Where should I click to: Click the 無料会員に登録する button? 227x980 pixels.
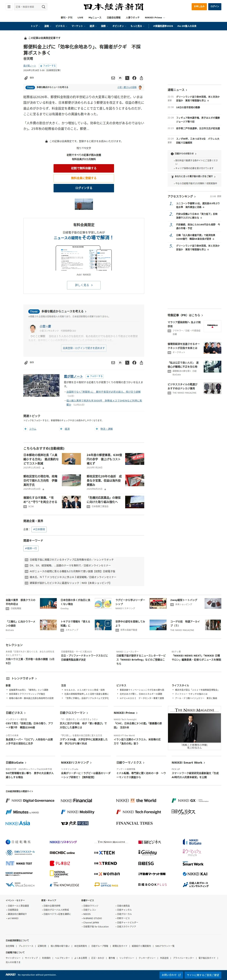coord(84,178)
